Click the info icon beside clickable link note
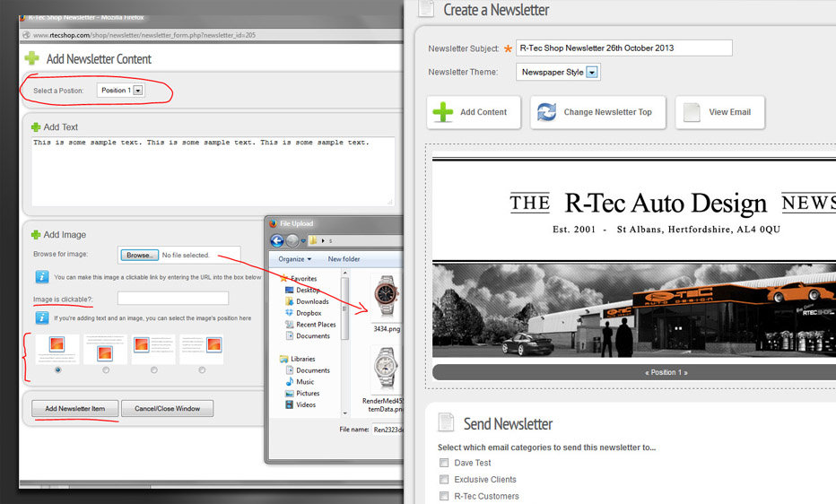The width and height of the screenshot is (836, 504). 42,276
